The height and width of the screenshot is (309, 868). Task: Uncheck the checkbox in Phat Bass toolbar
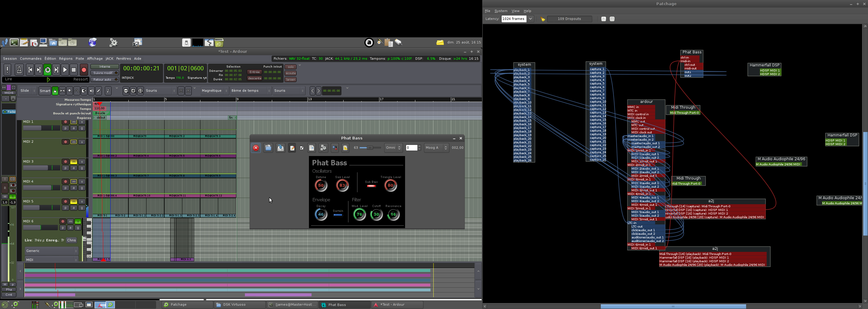click(x=302, y=148)
